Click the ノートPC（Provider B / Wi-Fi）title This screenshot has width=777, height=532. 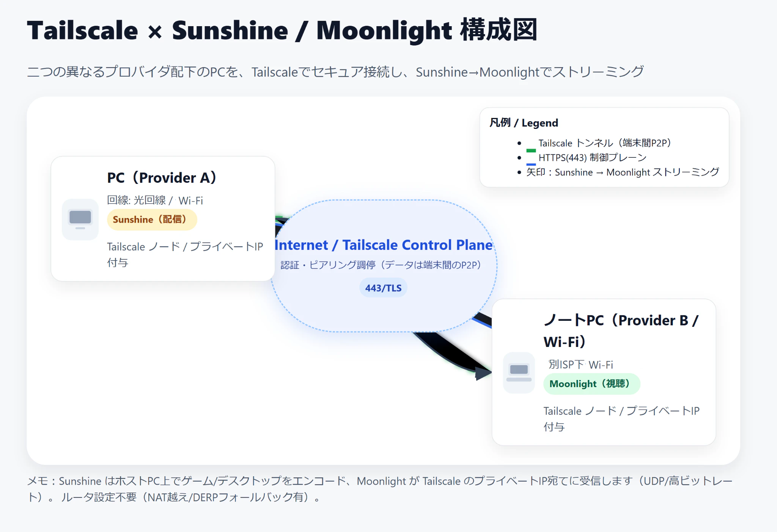(621, 331)
